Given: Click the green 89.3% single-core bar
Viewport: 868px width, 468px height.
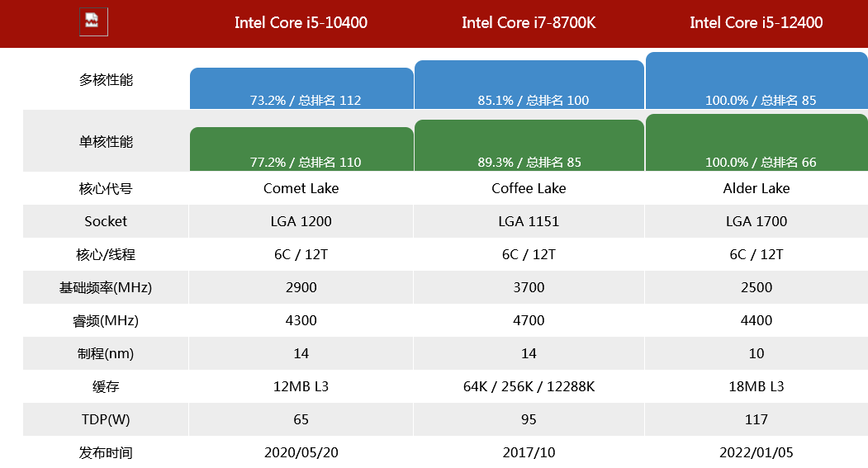Looking at the screenshot, I should [529, 145].
